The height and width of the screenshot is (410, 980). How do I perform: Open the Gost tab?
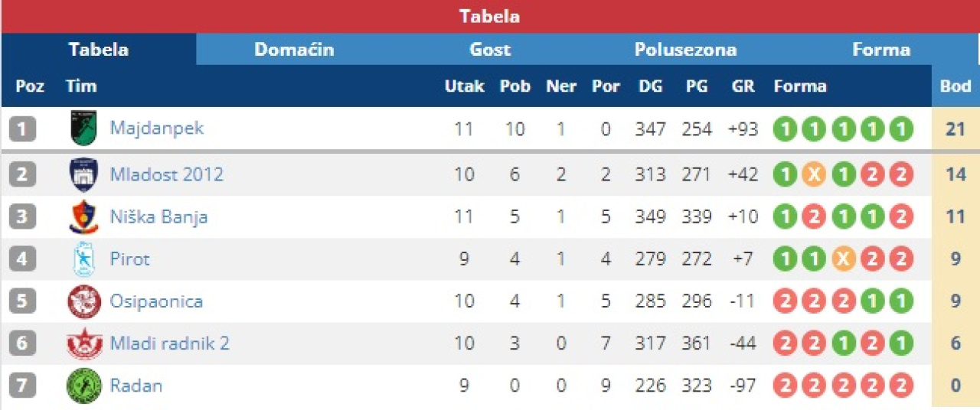490,50
